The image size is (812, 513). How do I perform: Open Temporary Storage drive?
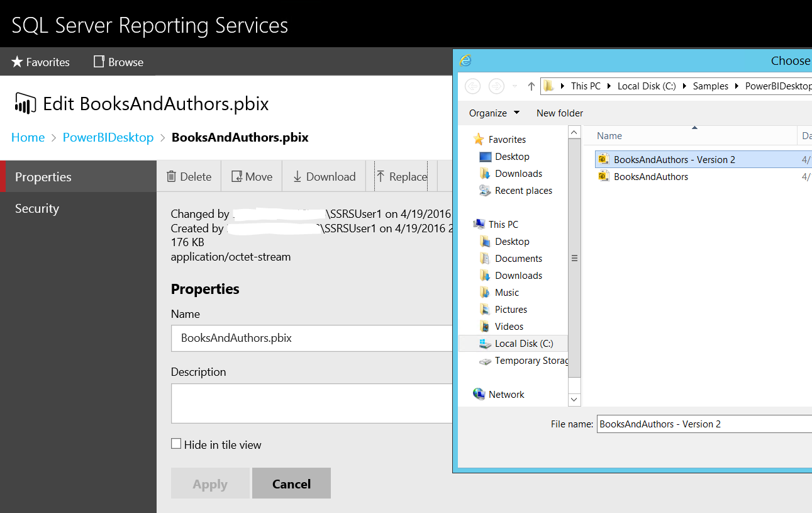(531, 361)
